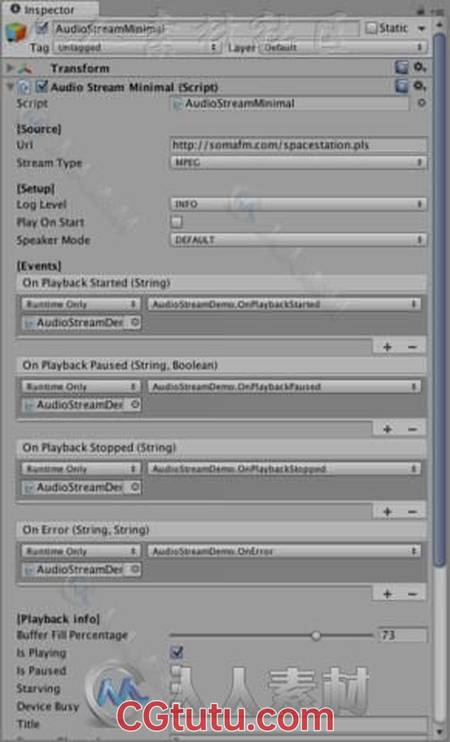Open the Transform help book icon
450x742 pixels.
[402, 68]
